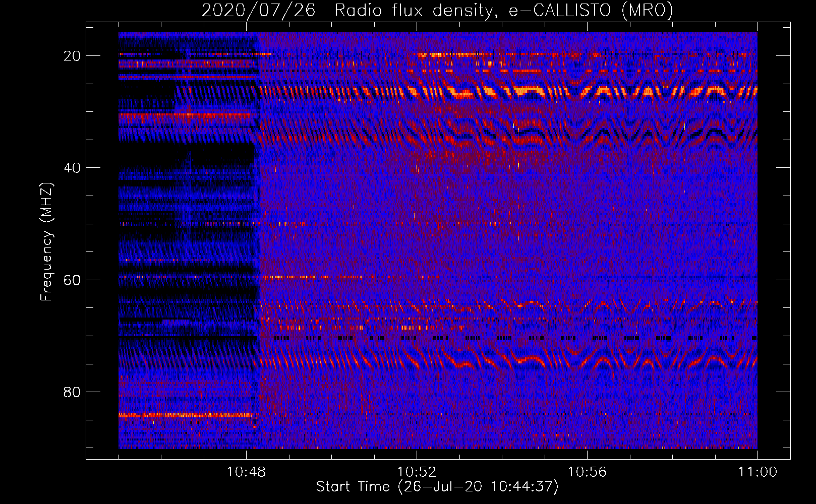Click the time tick label 10:52
The image size is (816, 504).
coord(417,472)
